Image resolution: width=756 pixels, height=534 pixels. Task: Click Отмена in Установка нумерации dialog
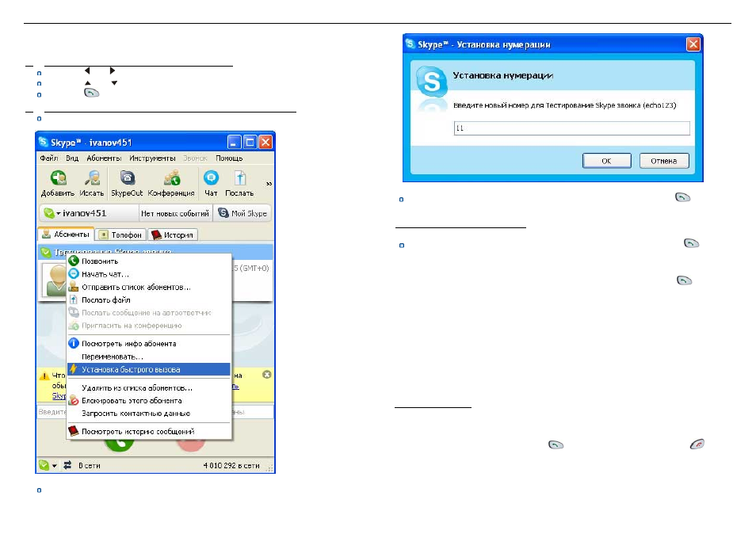(x=664, y=161)
